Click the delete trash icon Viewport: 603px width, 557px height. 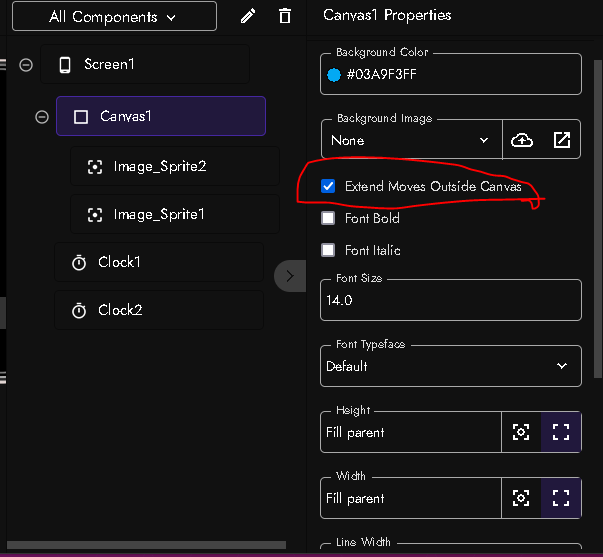[x=285, y=16]
